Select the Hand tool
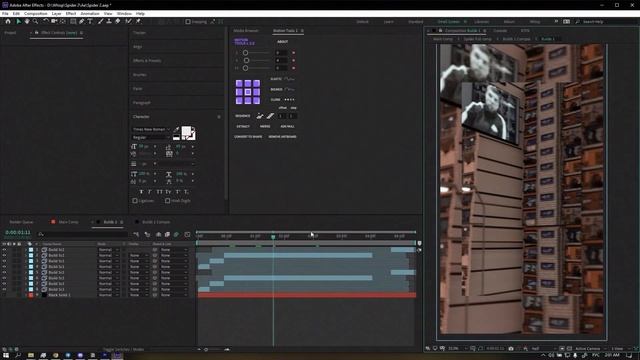Viewport: 640px width, 360px height. click(x=27, y=21)
